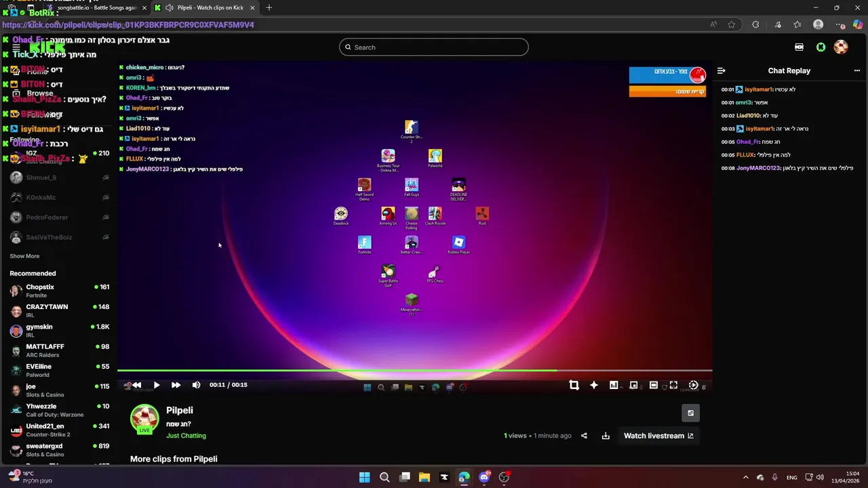
Task: Open the Pilpeli channel name link
Action: pyautogui.click(x=180, y=410)
